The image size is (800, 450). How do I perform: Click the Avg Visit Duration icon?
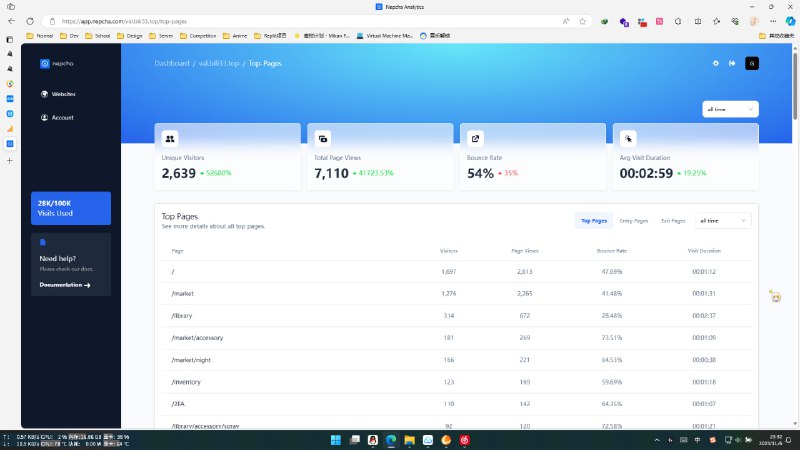tap(628, 139)
